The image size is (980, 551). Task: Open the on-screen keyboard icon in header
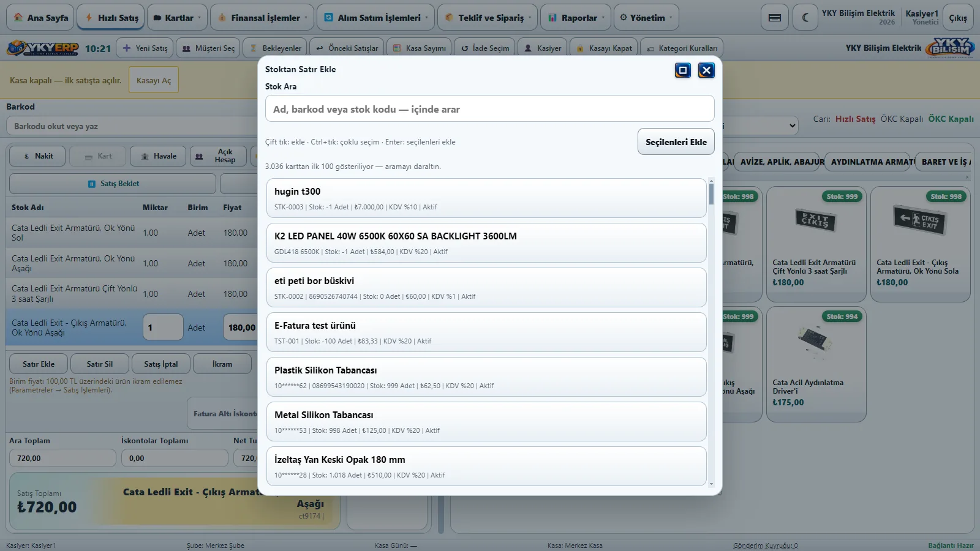(775, 18)
